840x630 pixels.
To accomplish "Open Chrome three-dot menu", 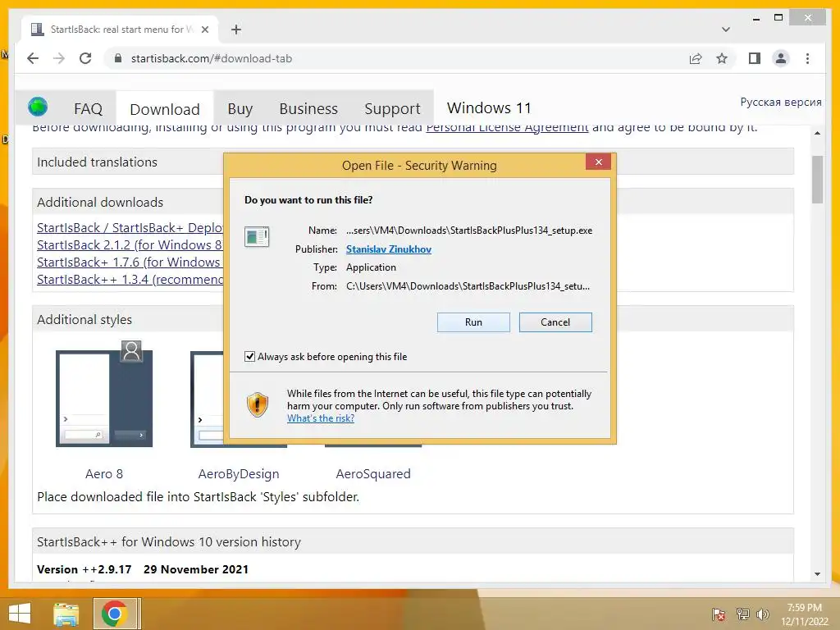I will (807, 58).
